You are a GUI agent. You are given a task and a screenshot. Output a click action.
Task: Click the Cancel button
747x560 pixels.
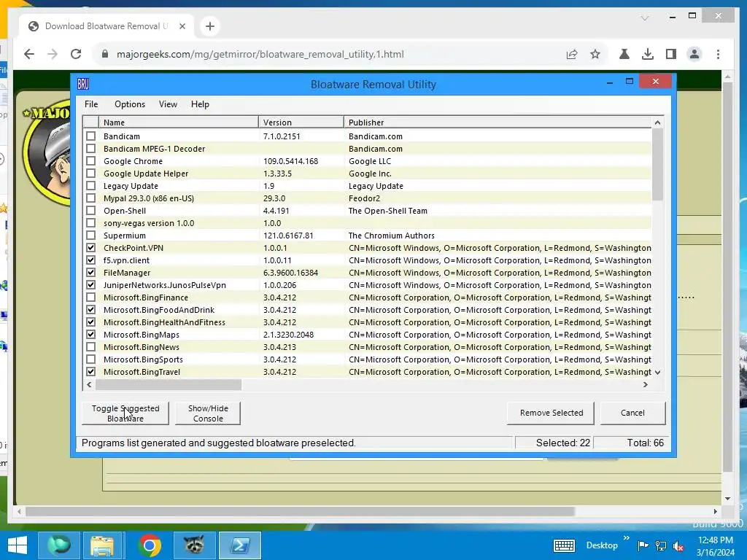tap(632, 413)
